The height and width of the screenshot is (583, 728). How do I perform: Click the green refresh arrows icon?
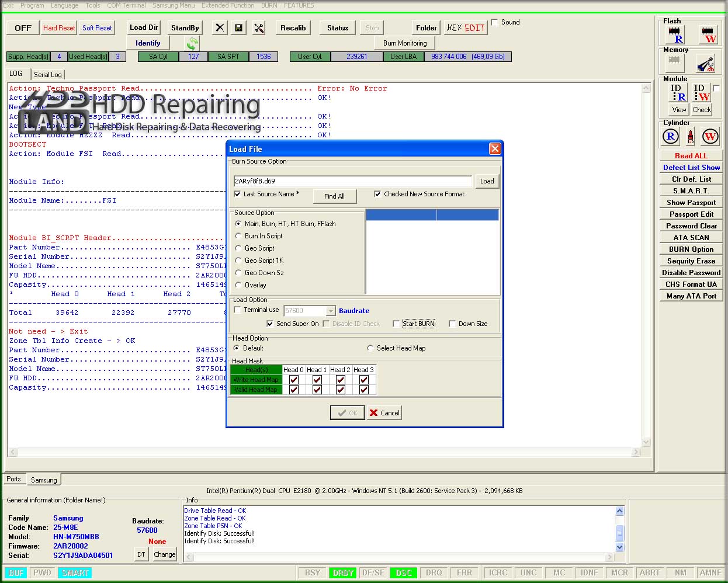192,43
